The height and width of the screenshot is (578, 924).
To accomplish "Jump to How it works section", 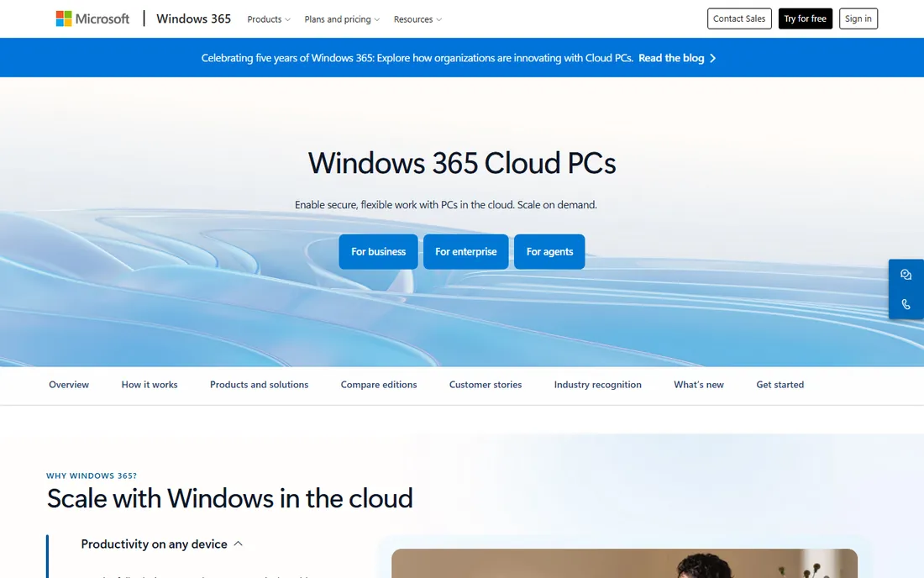I will point(149,385).
